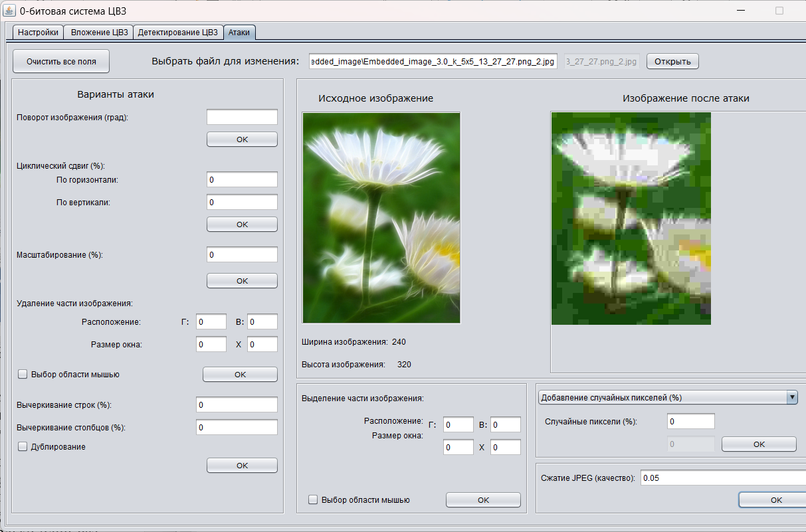Click the В field under Удаление части изображения

(262, 321)
